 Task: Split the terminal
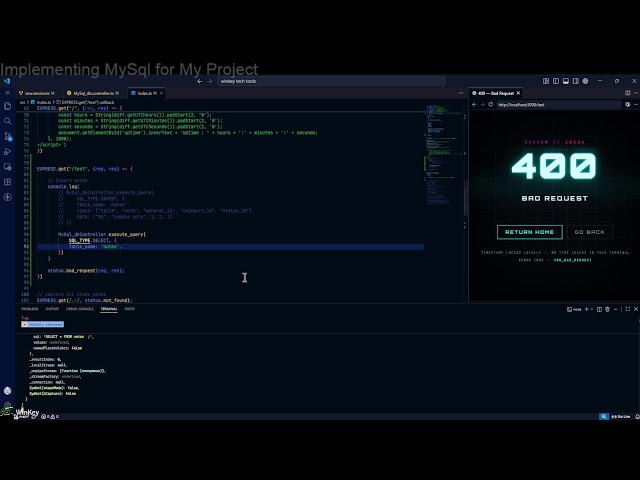click(599, 309)
